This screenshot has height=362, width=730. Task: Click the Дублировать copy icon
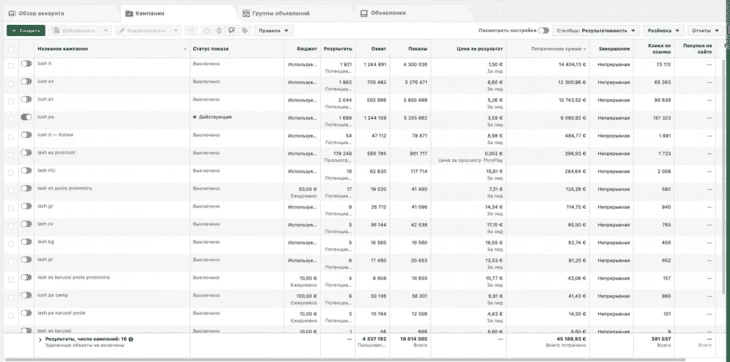56,31
